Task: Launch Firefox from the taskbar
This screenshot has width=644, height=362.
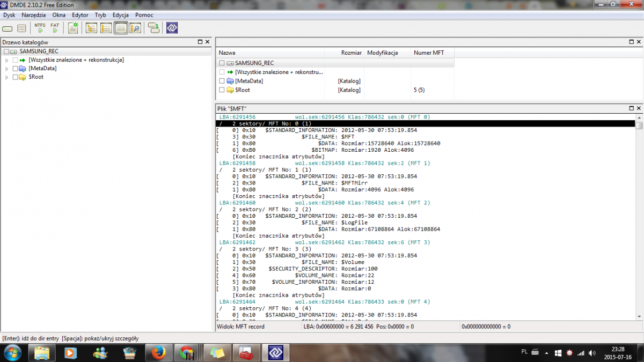Action: 158,353
